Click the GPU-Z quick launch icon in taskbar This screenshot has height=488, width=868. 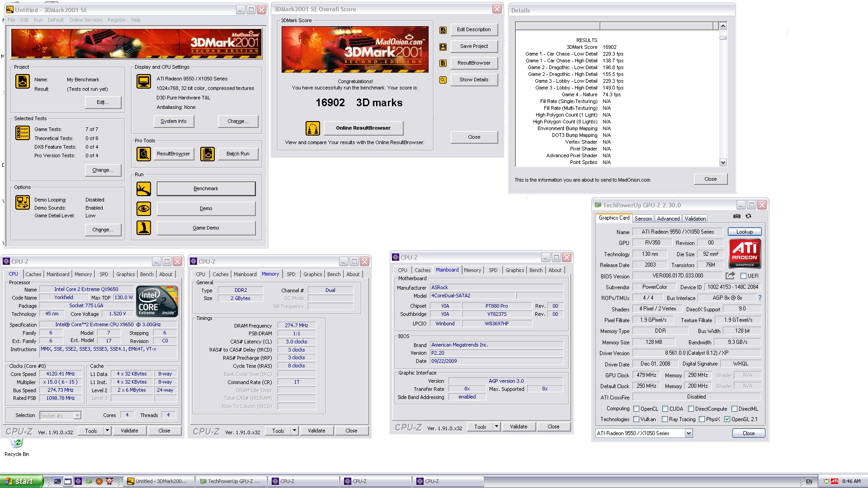[89, 482]
